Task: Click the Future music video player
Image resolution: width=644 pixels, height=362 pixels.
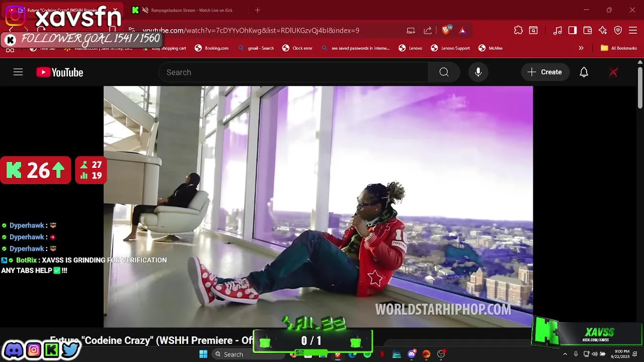Action: click(x=318, y=207)
